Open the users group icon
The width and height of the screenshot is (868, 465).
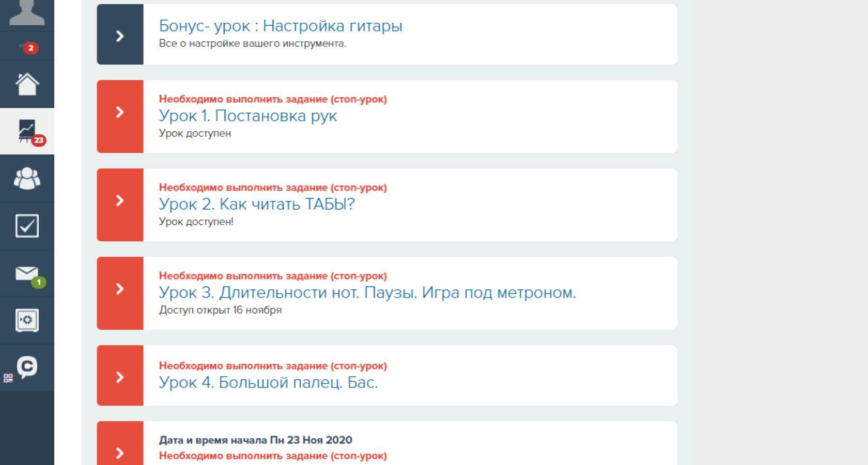click(x=27, y=178)
